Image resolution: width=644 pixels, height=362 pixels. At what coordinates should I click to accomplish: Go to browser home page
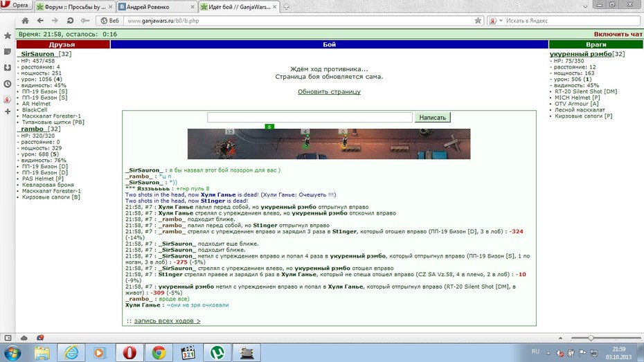[x=25, y=21]
